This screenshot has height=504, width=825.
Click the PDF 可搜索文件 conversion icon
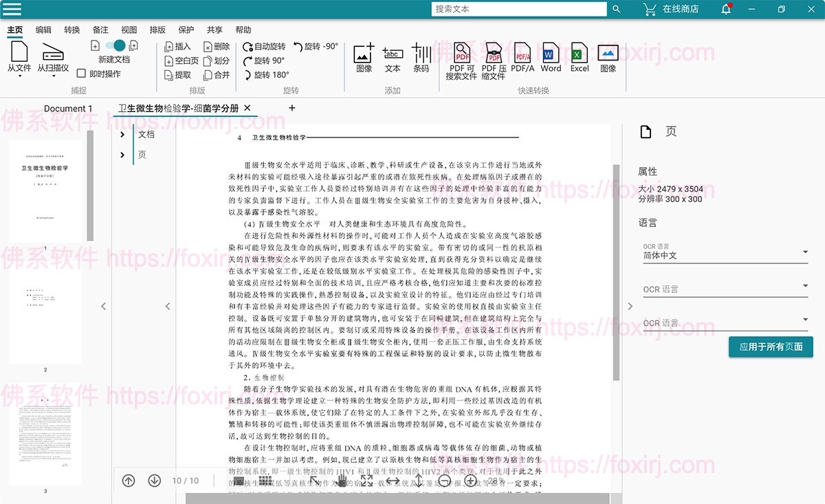[x=461, y=53]
